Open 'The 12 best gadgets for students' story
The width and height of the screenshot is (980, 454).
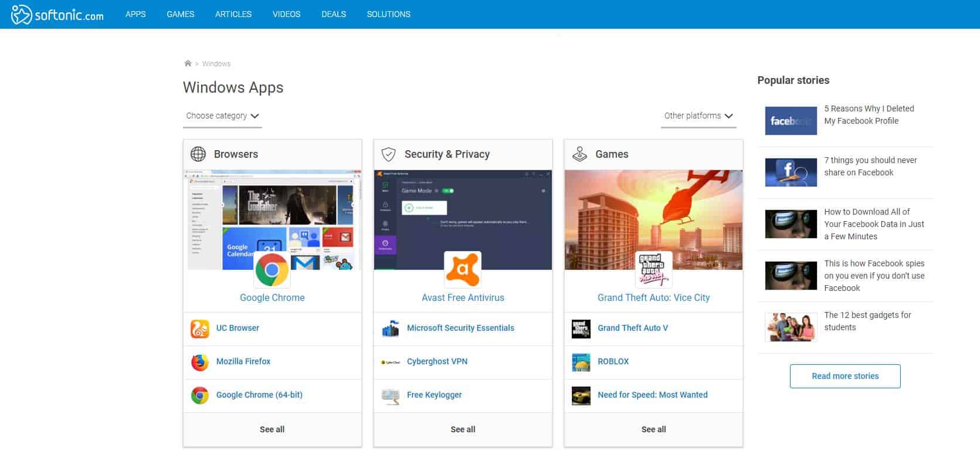point(867,321)
